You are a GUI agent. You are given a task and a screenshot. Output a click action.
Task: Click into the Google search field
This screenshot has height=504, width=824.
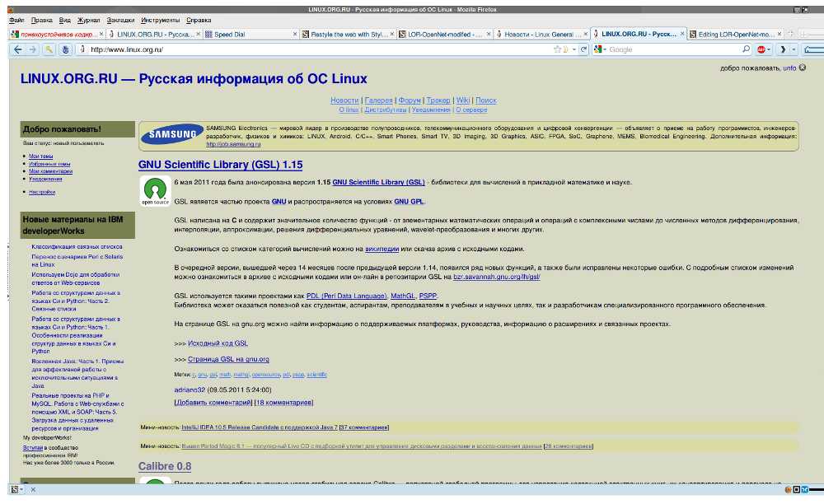click(x=674, y=49)
